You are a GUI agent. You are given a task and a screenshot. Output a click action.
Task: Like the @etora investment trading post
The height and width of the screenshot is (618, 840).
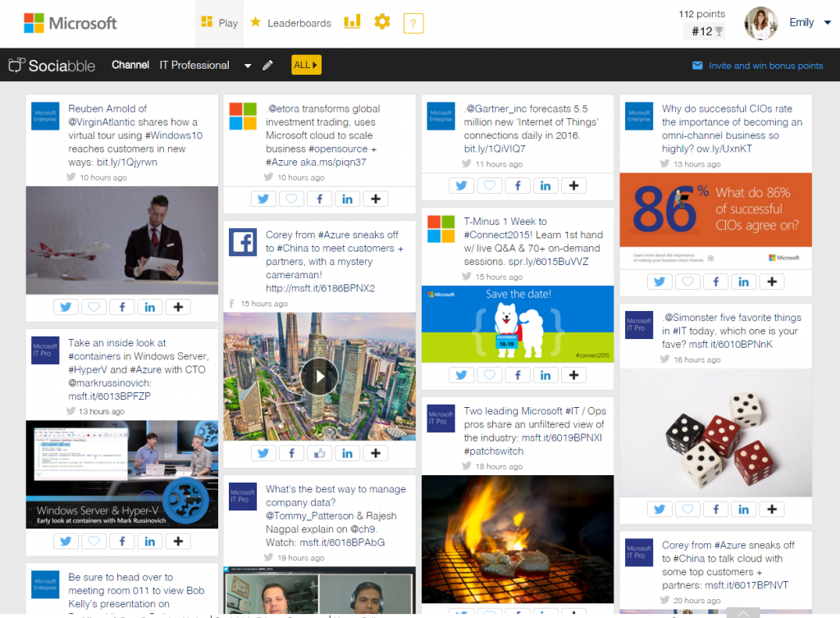point(291,199)
